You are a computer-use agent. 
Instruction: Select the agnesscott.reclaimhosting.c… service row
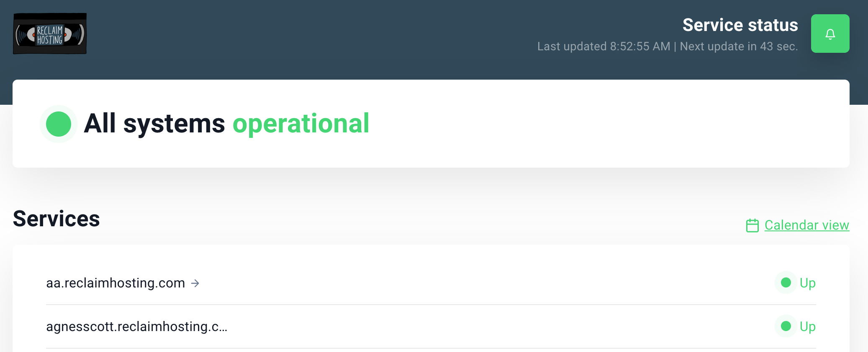point(431,326)
